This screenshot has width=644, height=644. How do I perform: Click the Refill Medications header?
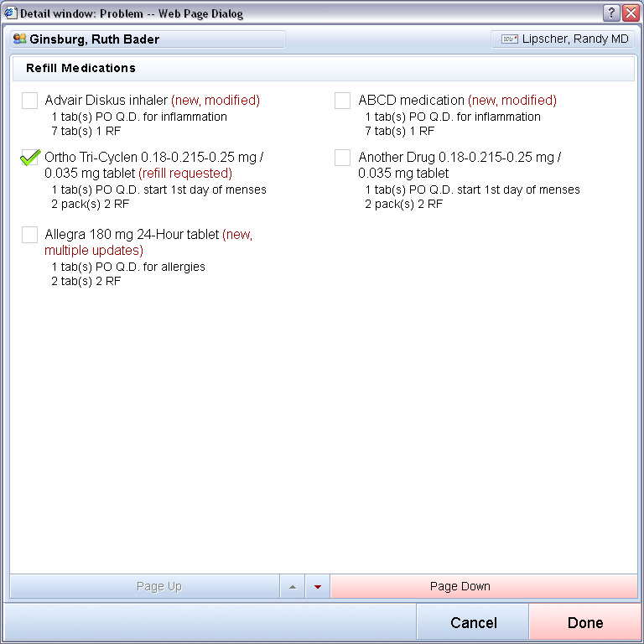[80, 68]
